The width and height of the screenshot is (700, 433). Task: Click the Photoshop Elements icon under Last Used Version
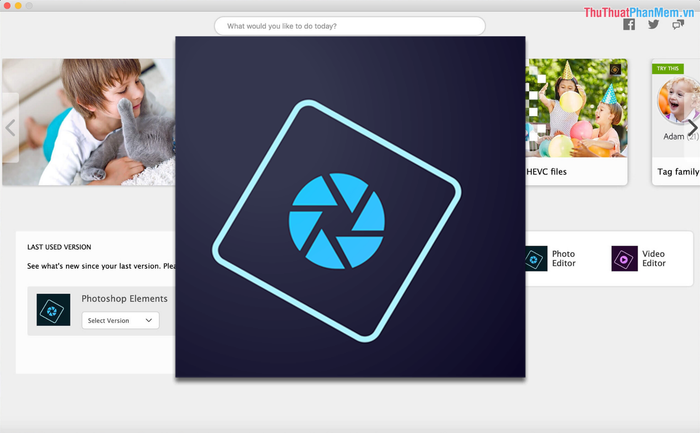[x=53, y=310]
